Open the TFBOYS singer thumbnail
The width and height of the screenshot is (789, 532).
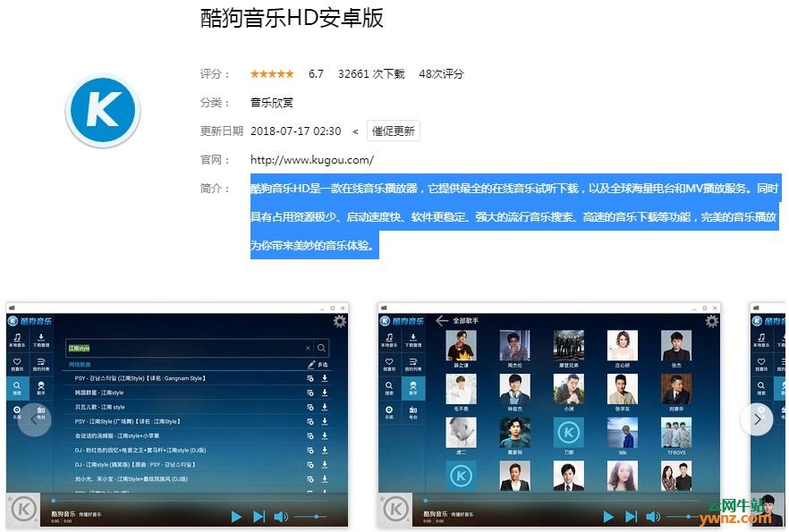pos(675,433)
